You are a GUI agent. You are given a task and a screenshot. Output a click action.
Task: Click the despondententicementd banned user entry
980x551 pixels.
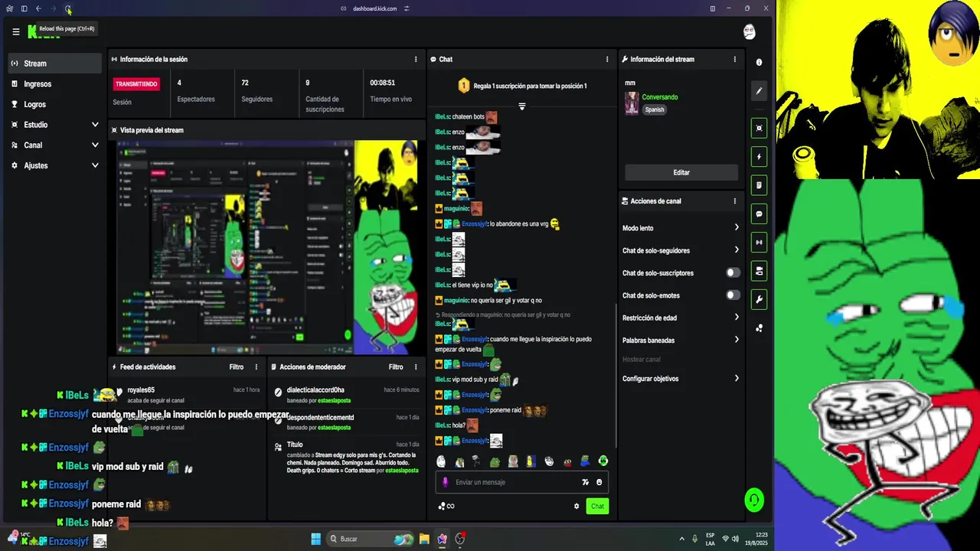(345, 422)
